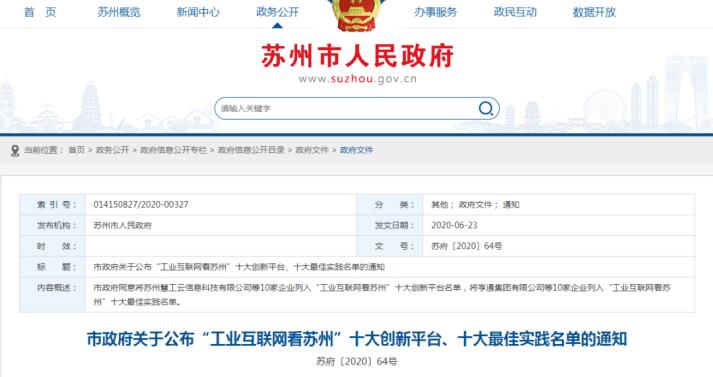Open the 数据开放 navigation item
713x377 pixels.
click(x=594, y=12)
